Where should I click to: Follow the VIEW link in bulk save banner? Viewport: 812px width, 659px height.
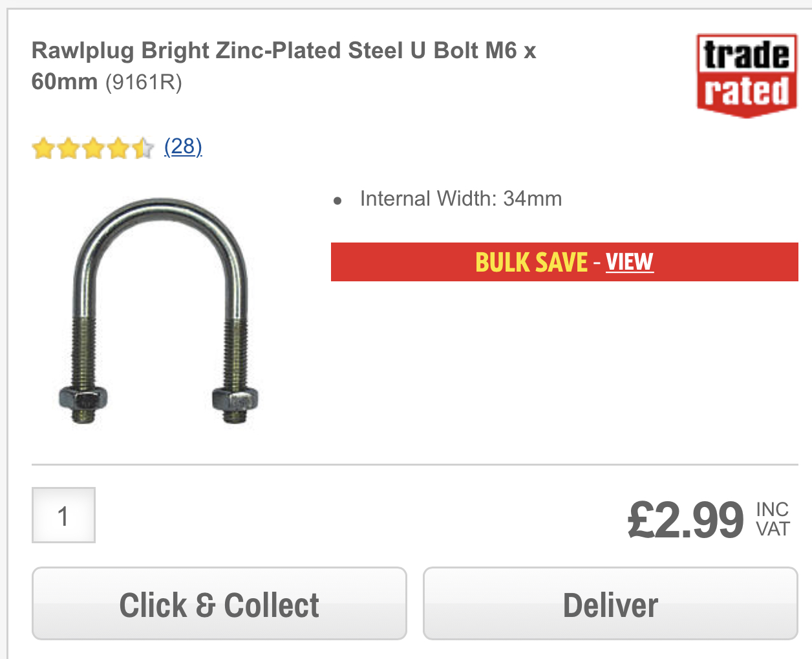[630, 262]
